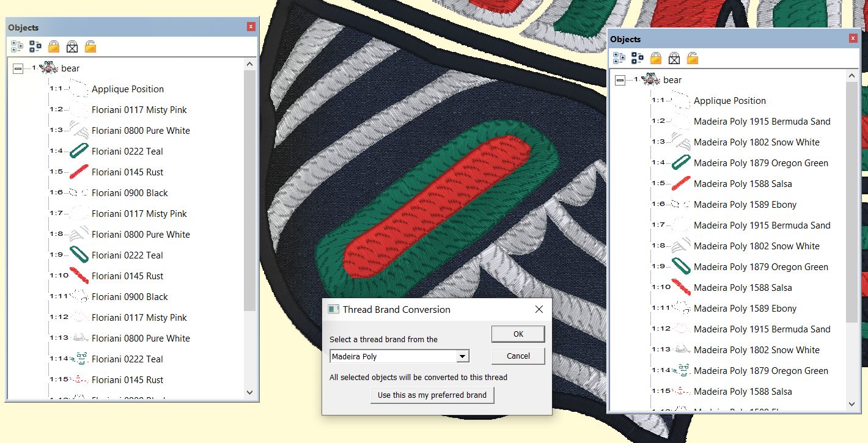Click the closed padlock icon in left Objects panel

54,46
